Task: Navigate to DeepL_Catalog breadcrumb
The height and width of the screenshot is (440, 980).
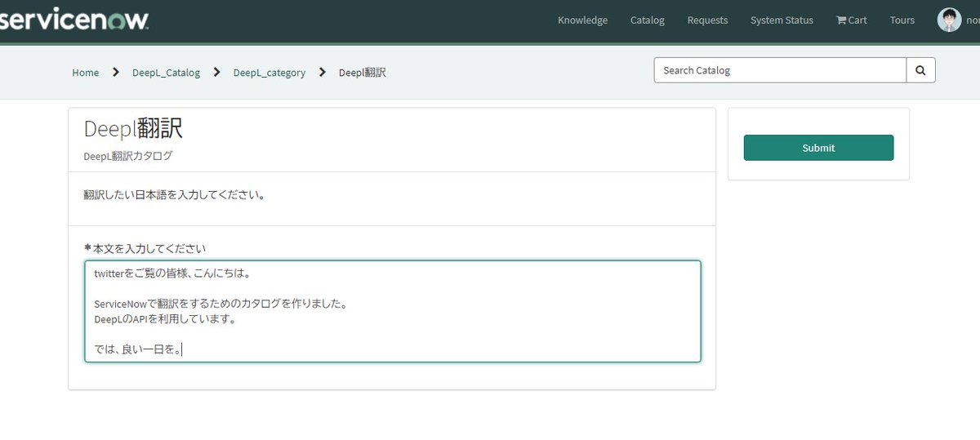Action: click(166, 73)
